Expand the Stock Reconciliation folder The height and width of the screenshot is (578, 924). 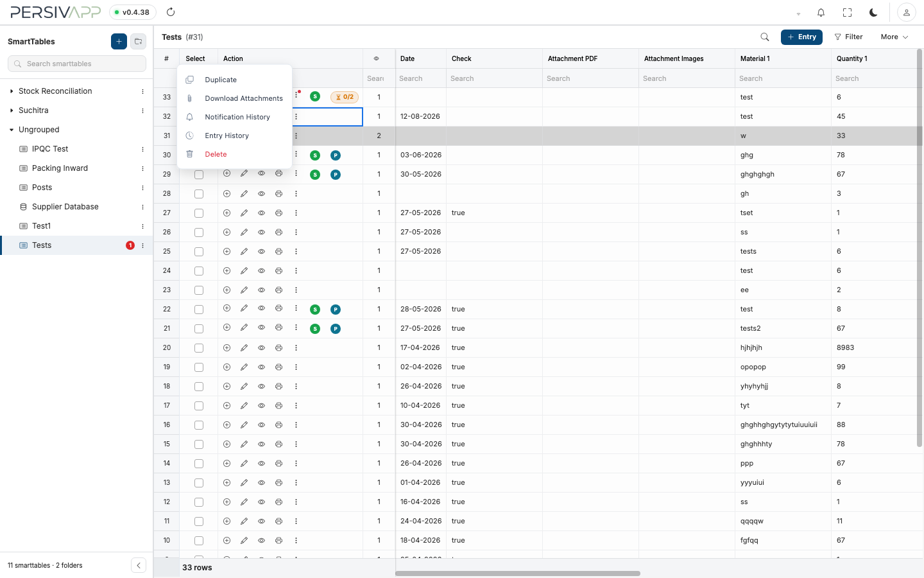(12, 91)
